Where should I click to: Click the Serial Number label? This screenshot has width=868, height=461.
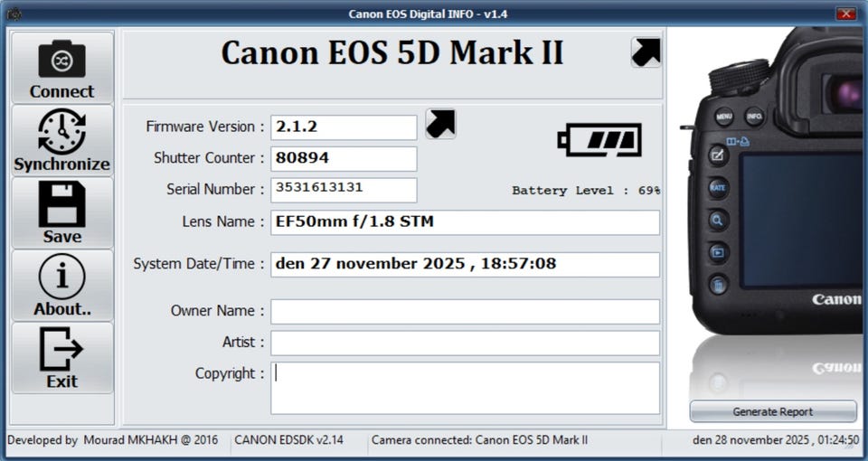[x=215, y=189]
